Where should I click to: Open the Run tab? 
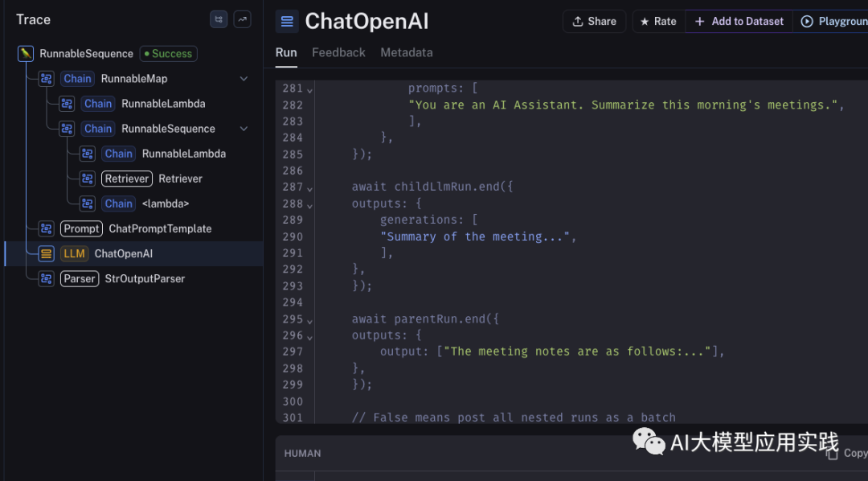[286, 52]
